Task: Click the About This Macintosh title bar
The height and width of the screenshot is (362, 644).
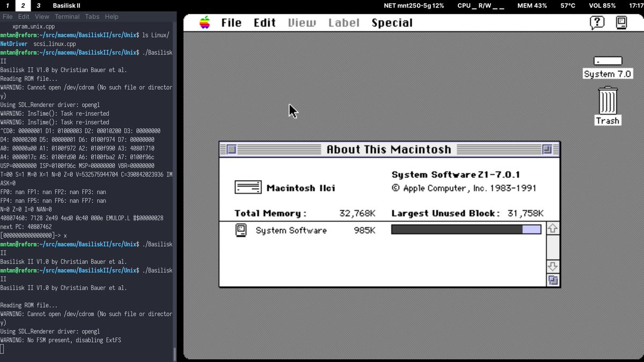Action: (389, 150)
